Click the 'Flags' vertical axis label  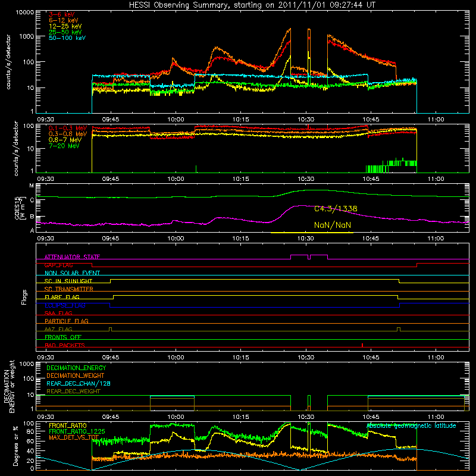pos(24,297)
